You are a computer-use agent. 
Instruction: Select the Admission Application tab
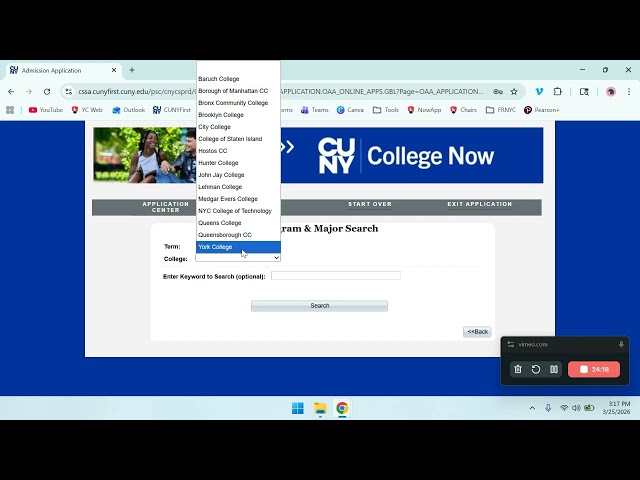64,70
